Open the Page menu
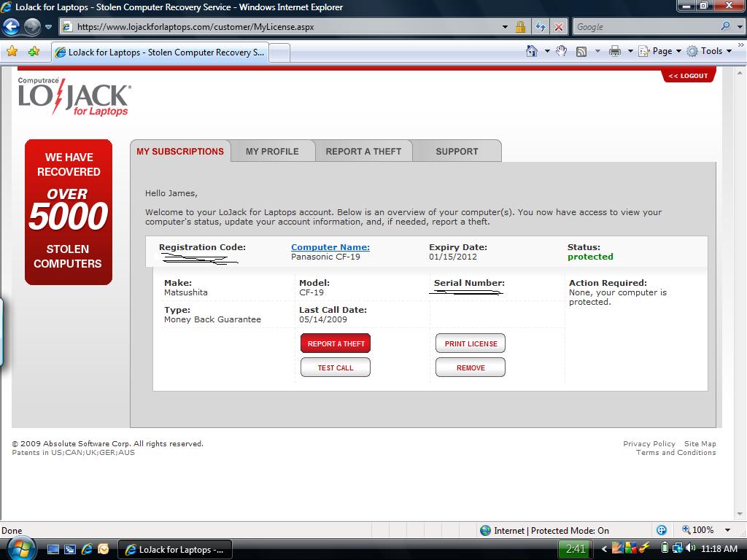The image size is (747, 560). 659,51
